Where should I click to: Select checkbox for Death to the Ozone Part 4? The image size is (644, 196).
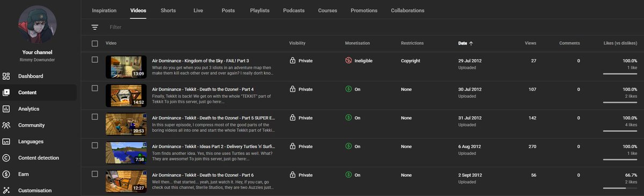coord(95,88)
